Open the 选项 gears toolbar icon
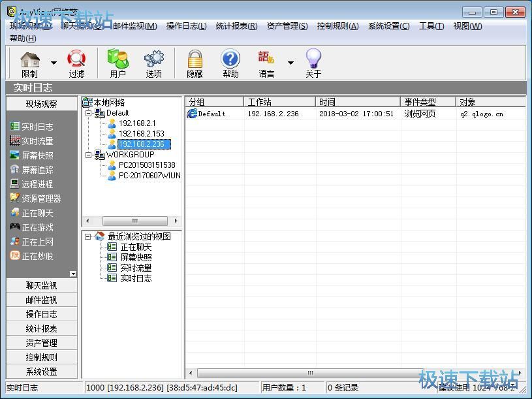The height and width of the screenshot is (399, 532). (x=153, y=64)
